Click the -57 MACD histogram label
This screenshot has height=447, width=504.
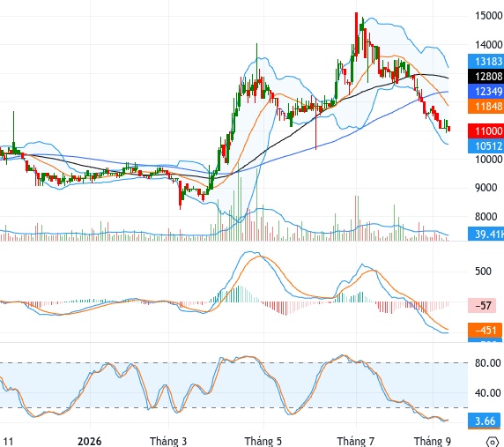[x=482, y=306]
